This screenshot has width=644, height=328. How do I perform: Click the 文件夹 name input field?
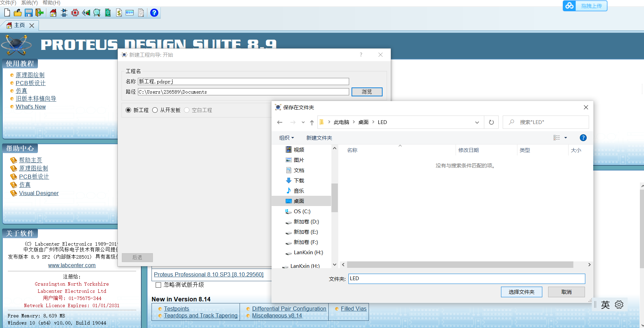[466, 278]
